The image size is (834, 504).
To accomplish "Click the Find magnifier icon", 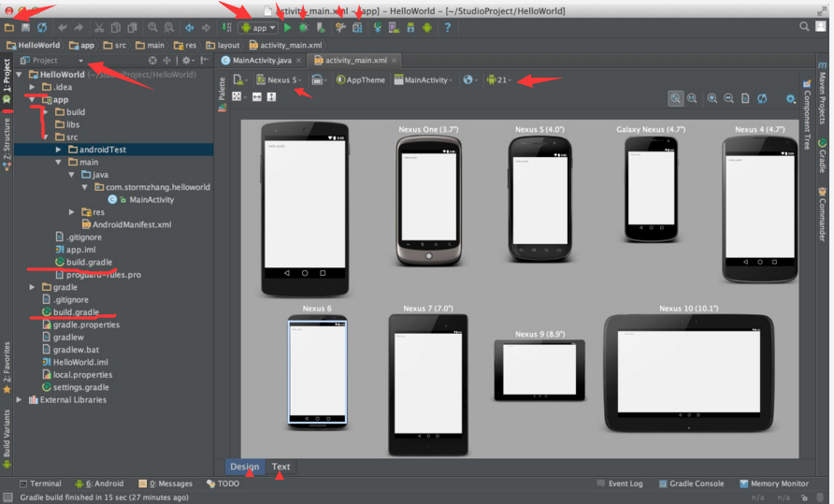I will (x=152, y=27).
